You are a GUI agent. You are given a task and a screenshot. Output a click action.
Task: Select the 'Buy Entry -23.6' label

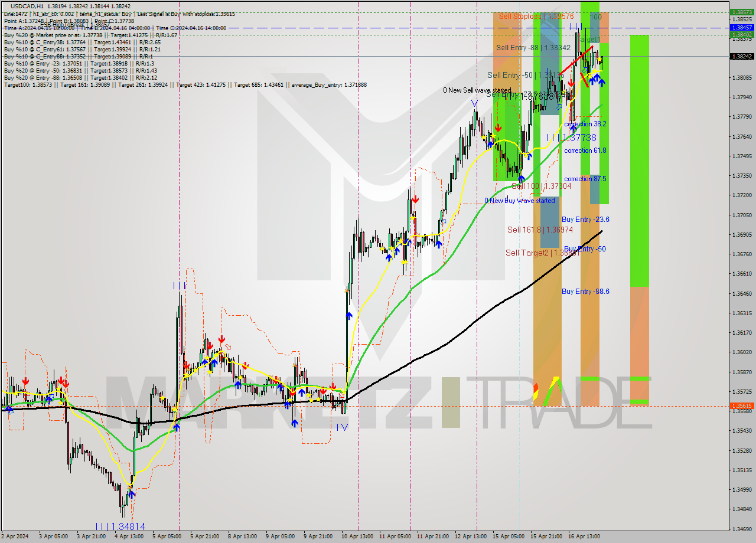pos(585,219)
